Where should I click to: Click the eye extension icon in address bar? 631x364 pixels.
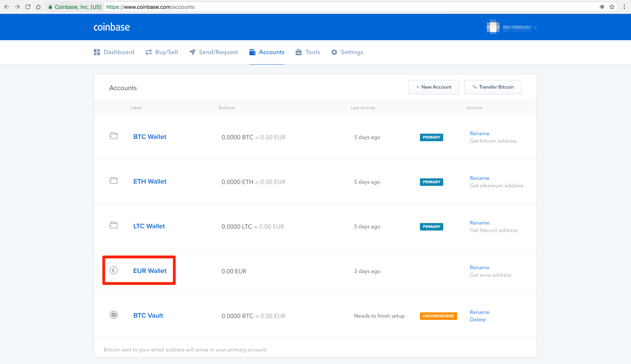click(x=602, y=7)
